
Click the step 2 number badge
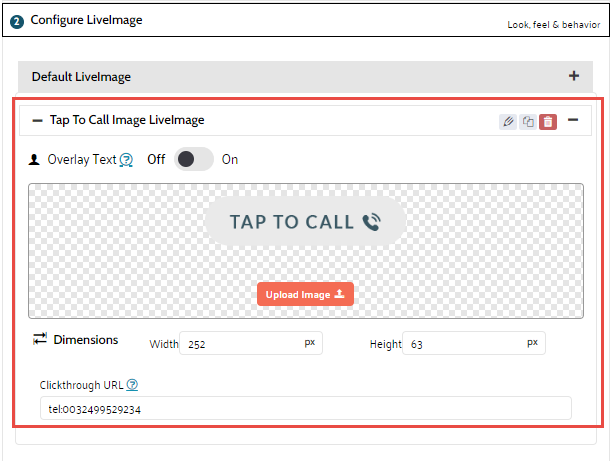(17, 21)
